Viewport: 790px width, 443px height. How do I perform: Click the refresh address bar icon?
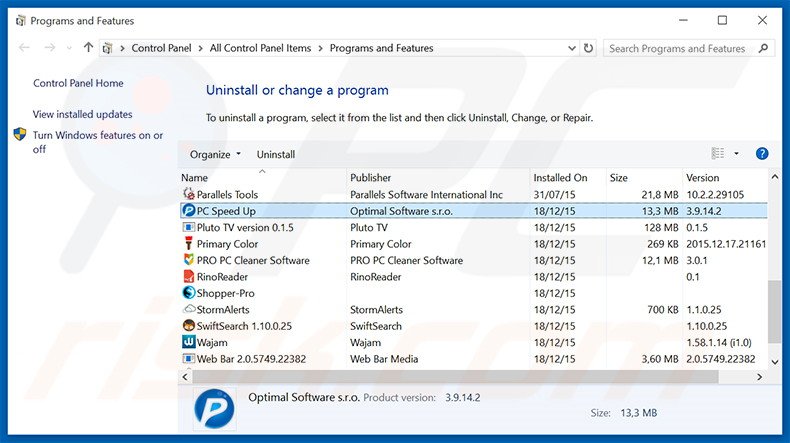click(588, 48)
